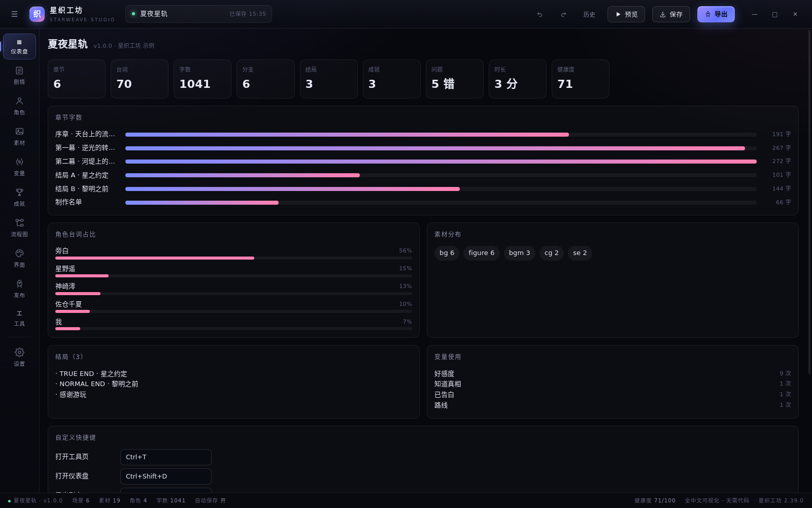Image resolution: width=812 pixels, height=508 pixels.
Task: Click the bg 6 asset chip
Action: (x=447, y=253)
